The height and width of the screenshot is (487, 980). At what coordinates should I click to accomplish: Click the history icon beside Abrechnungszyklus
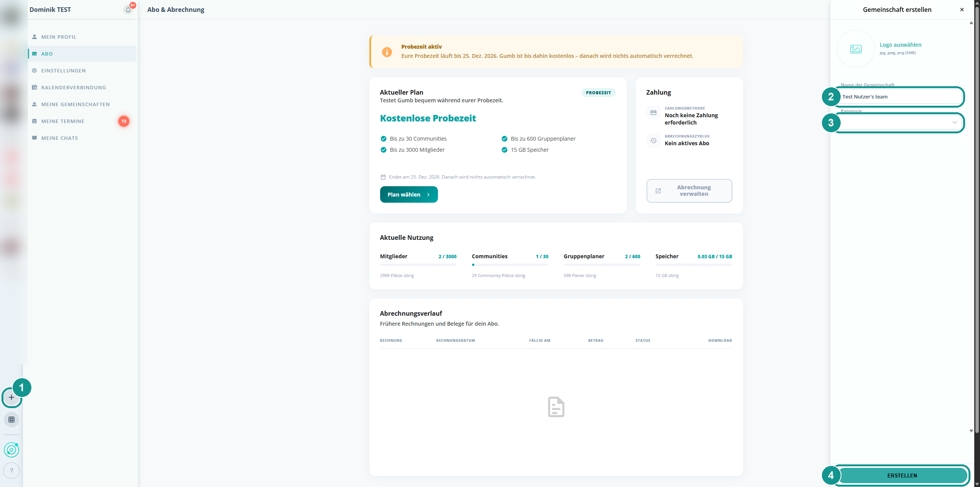(x=653, y=141)
